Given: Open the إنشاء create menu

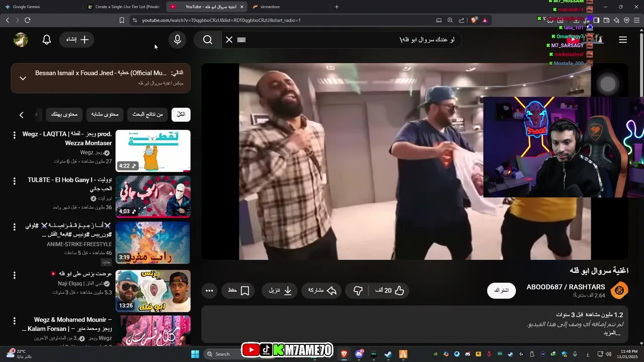Looking at the screenshot, I should (77, 40).
